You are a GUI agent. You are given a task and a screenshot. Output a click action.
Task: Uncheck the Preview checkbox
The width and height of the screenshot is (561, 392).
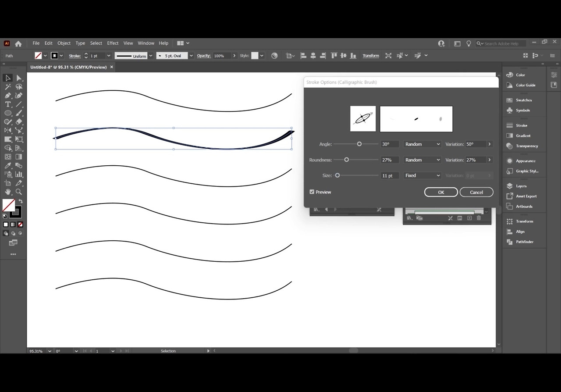[x=312, y=192]
